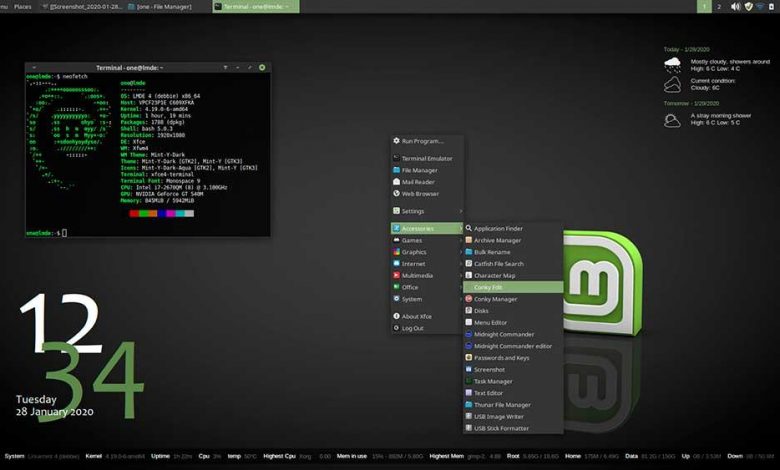Launch Terminal Emulator from the desktop menu

(427, 159)
